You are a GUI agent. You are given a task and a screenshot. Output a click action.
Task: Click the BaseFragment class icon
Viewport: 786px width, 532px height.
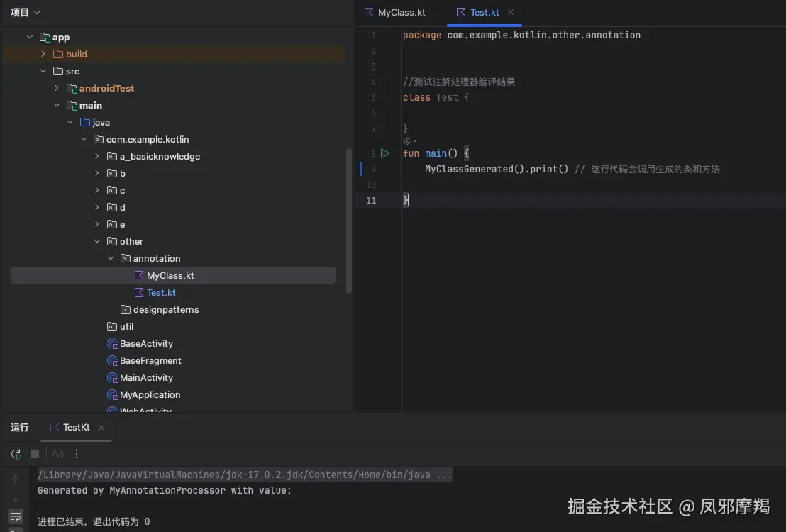pyautogui.click(x=112, y=361)
